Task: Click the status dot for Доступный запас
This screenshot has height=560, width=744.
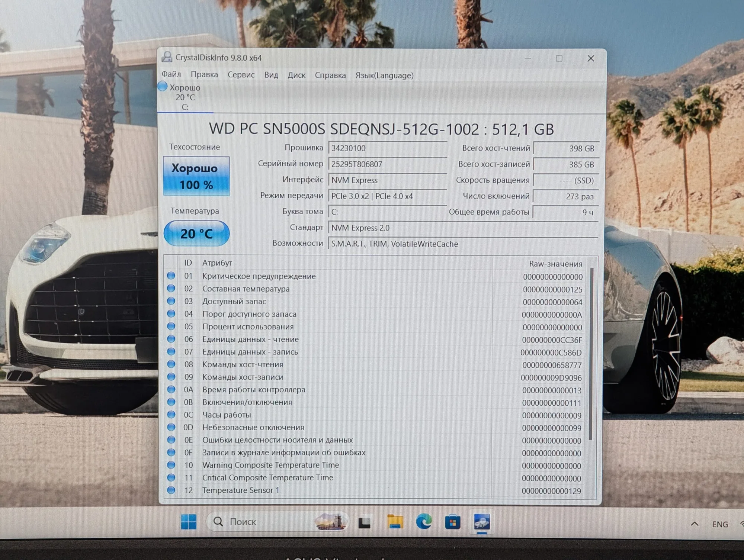Action: click(171, 301)
